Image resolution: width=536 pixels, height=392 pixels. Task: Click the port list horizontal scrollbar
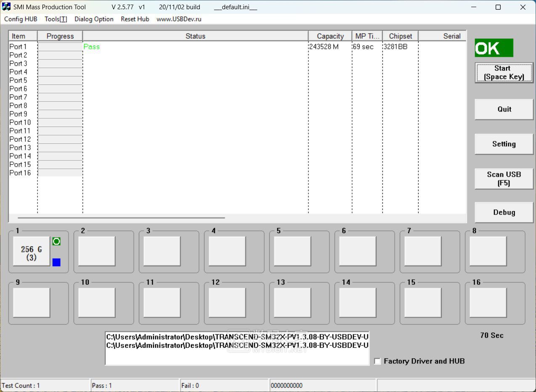point(121,218)
